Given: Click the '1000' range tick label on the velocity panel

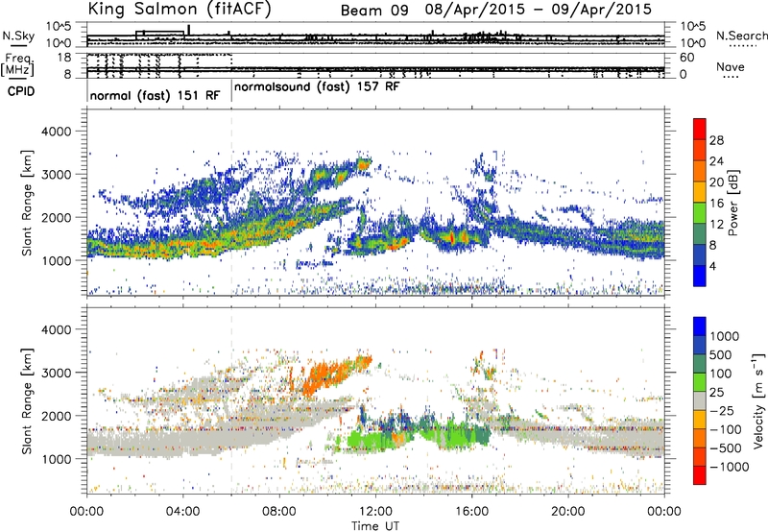Looking at the screenshot, I should pos(57,459).
